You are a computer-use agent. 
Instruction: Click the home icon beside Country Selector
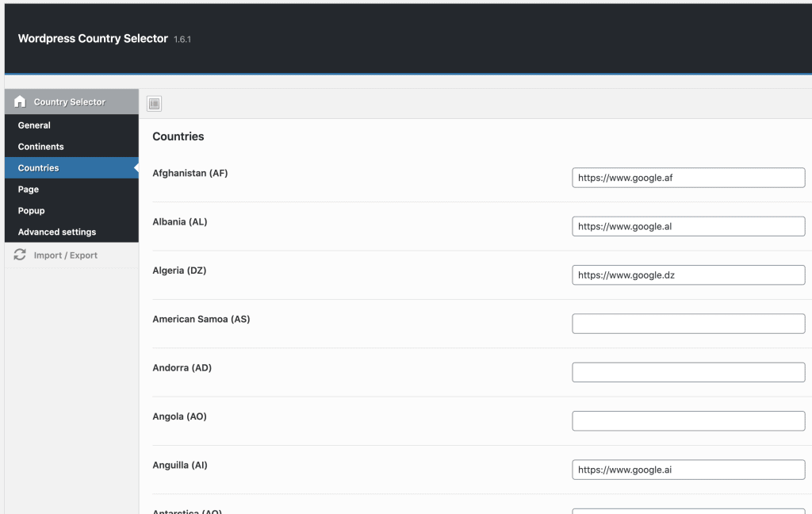[x=20, y=102]
